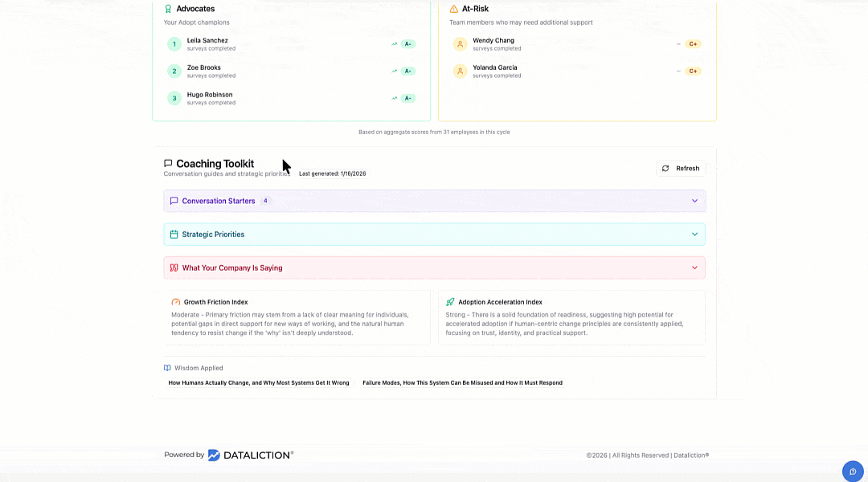Click the trend arrow beside Leila Sanchez
The width and height of the screenshot is (868, 482).
(x=393, y=44)
